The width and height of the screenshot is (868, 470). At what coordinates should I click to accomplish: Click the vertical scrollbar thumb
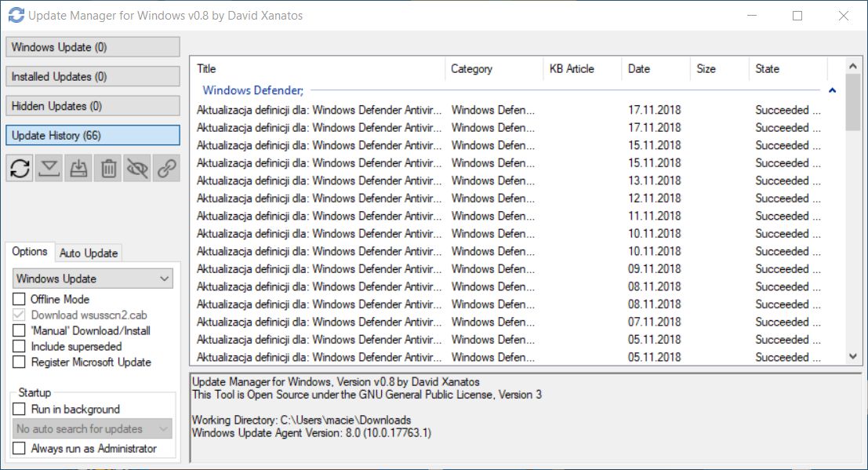[x=853, y=103]
